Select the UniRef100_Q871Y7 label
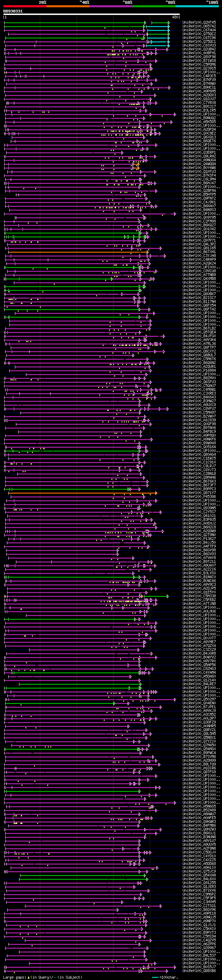Image resolution: width=222 pixels, height=980 pixels. (x=199, y=493)
